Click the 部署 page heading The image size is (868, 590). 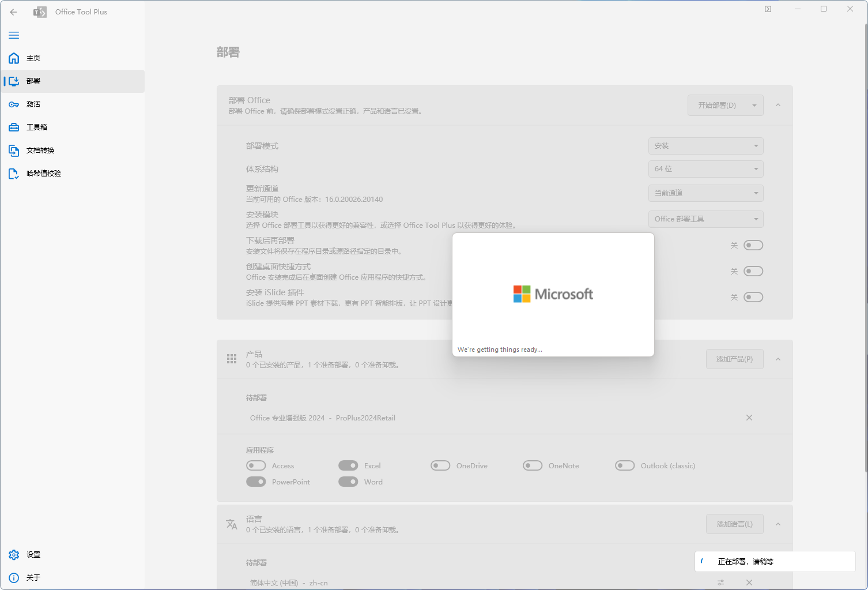[x=228, y=52]
